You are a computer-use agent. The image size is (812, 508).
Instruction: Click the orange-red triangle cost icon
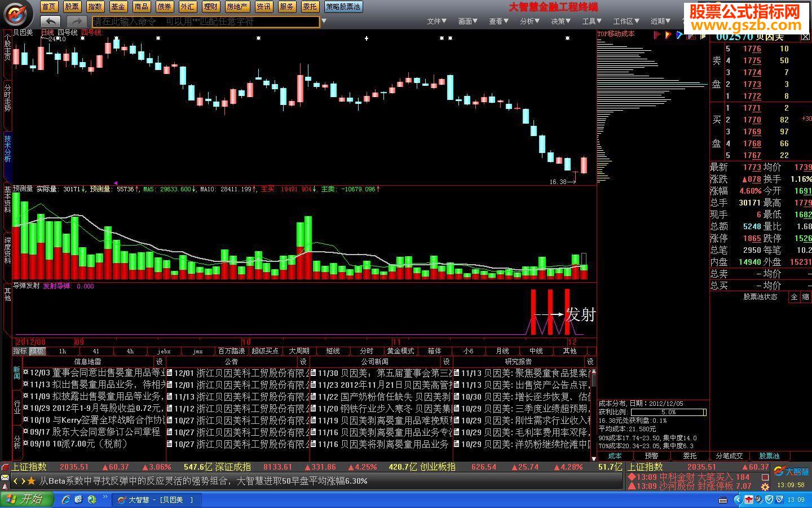[x=668, y=35]
